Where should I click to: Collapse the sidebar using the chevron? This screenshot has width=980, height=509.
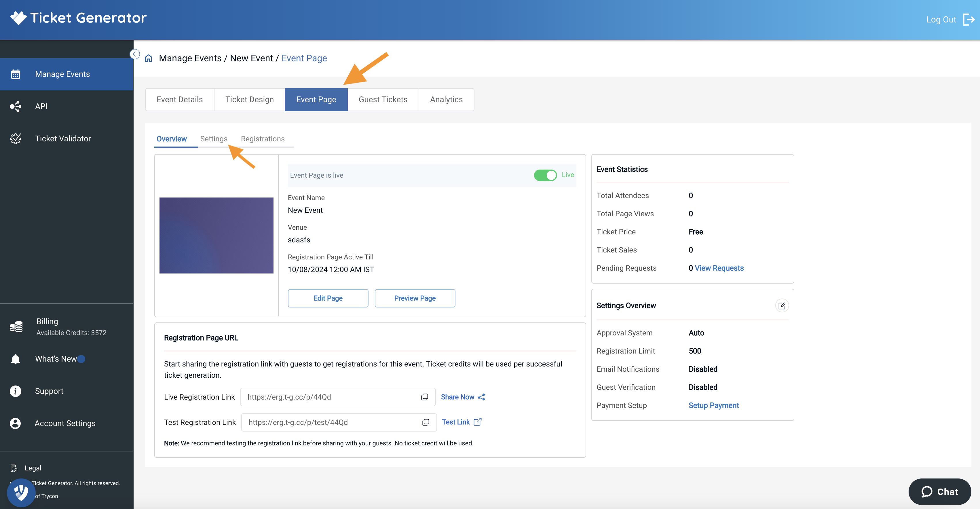click(x=134, y=54)
